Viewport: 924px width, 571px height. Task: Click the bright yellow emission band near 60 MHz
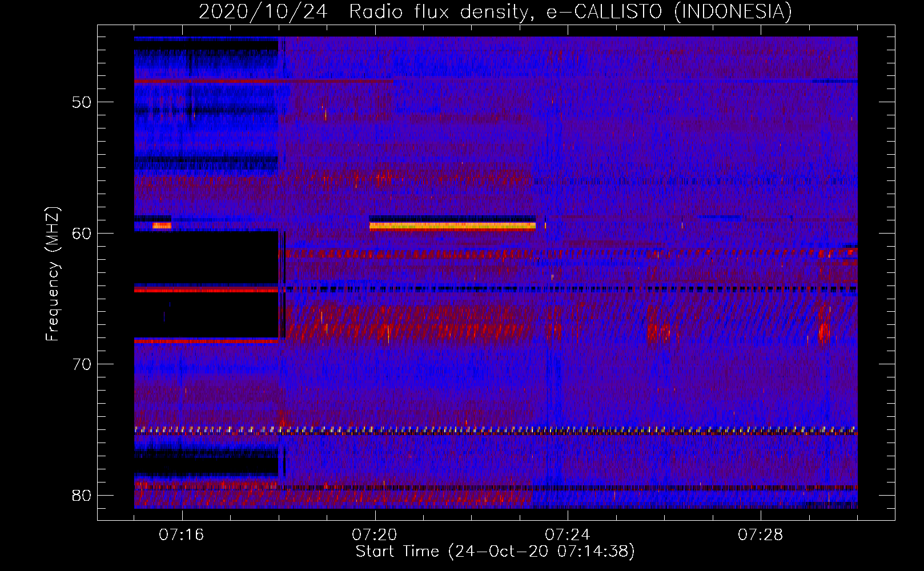tap(452, 226)
